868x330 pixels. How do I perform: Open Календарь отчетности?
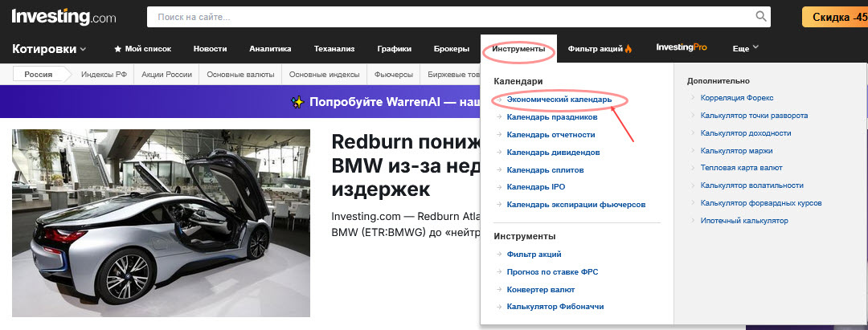[551, 134]
